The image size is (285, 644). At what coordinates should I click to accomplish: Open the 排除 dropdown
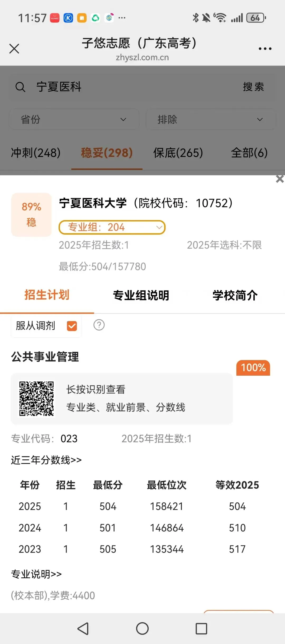point(211,119)
